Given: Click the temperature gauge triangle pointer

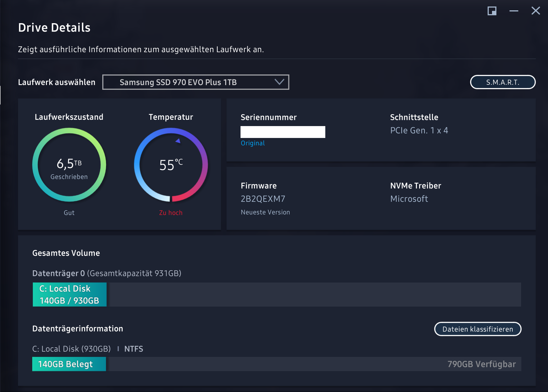Looking at the screenshot, I should click(x=178, y=141).
